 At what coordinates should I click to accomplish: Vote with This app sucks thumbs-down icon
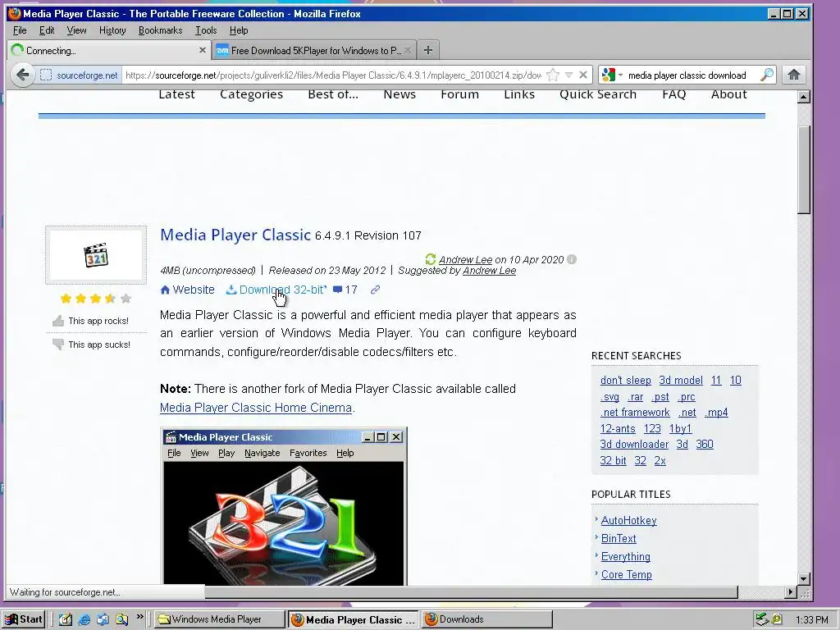point(58,345)
